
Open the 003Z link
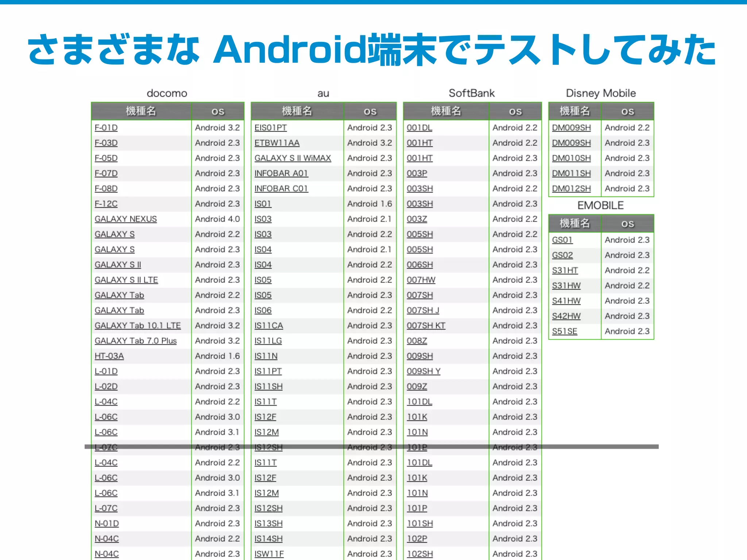[417, 219]
